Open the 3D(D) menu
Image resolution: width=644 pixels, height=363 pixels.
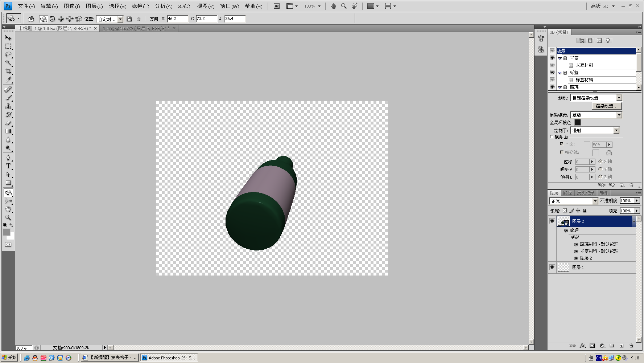coord(184,6)
